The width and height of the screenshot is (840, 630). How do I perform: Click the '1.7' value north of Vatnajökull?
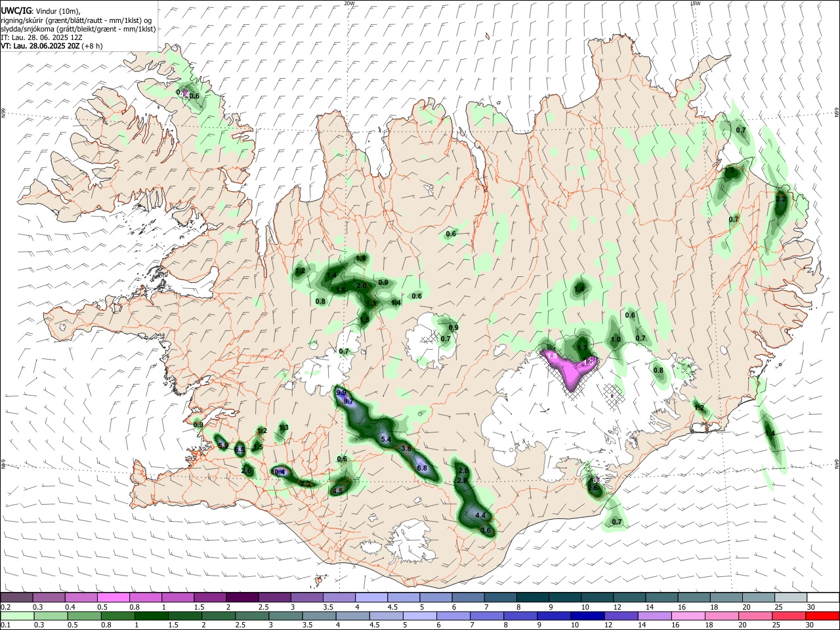[582, 348]
